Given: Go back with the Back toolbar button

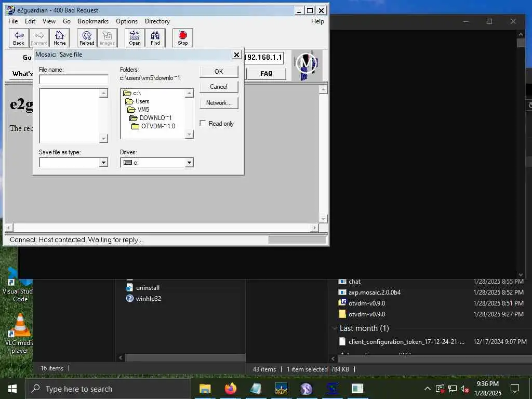Looking at the screenshot, I should point(19,37).
